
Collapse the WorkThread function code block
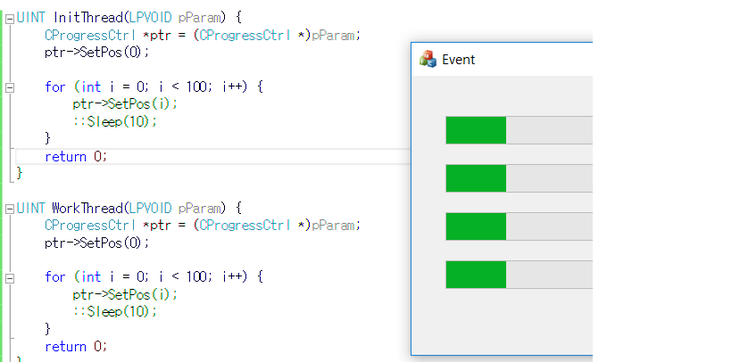pos(9,209)
